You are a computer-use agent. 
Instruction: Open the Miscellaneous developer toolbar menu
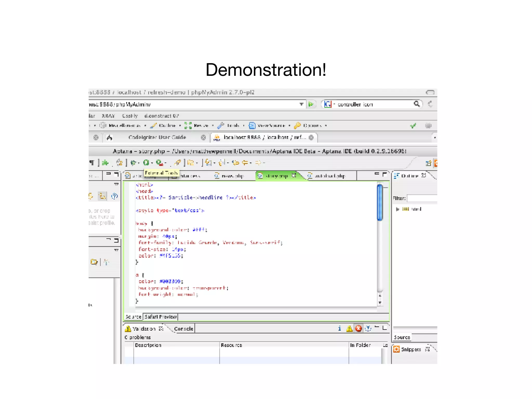coord(123,126)
